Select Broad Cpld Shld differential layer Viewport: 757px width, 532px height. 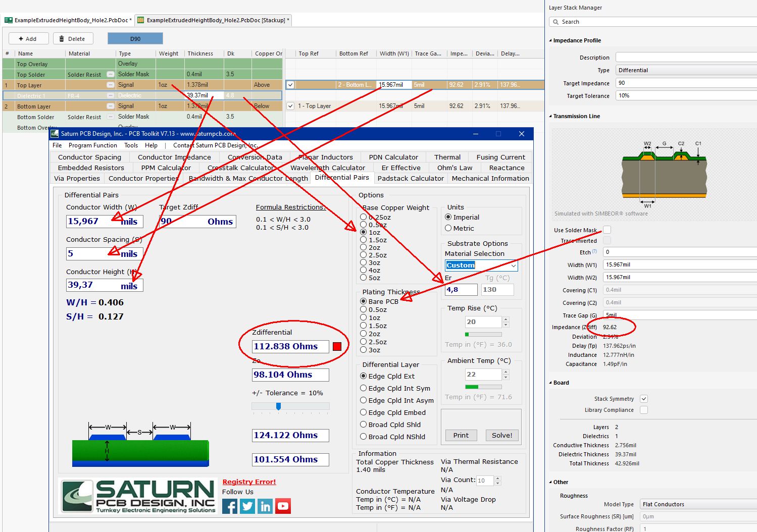(x=363, y=424)
